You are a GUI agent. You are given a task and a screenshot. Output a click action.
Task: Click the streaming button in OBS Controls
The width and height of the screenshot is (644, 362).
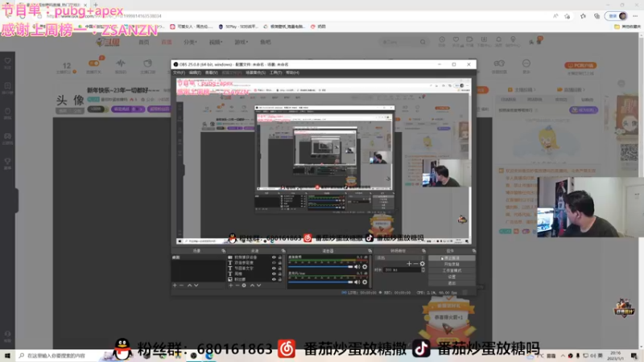[x=452, y=258]
